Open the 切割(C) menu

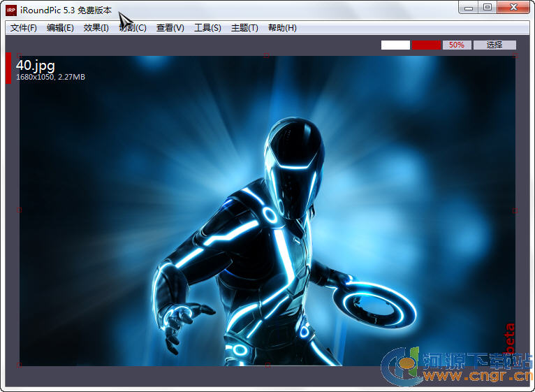(x=133, y=28)
